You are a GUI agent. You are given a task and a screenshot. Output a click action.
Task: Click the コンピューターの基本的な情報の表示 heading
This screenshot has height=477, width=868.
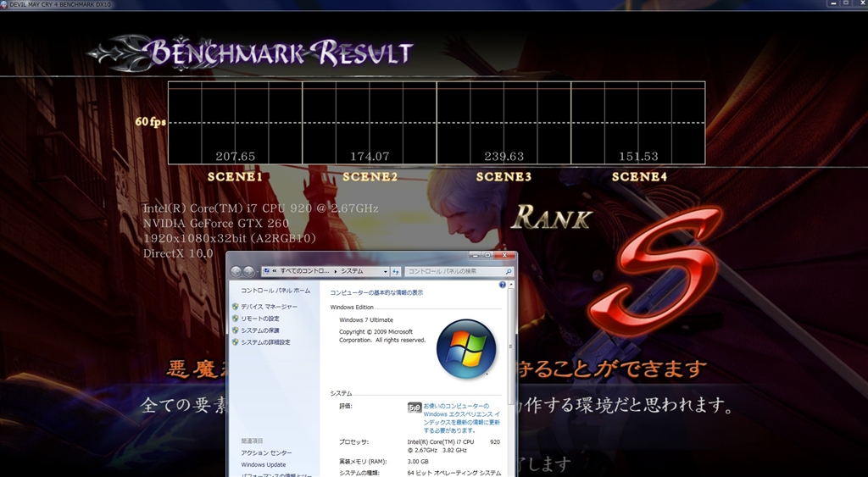pyautogui.click(x=376, y=293)
